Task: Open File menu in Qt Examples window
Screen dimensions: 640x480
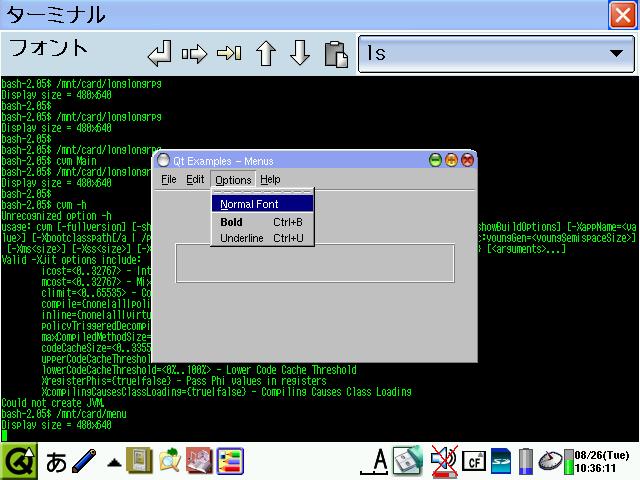Action: [169, 180]
